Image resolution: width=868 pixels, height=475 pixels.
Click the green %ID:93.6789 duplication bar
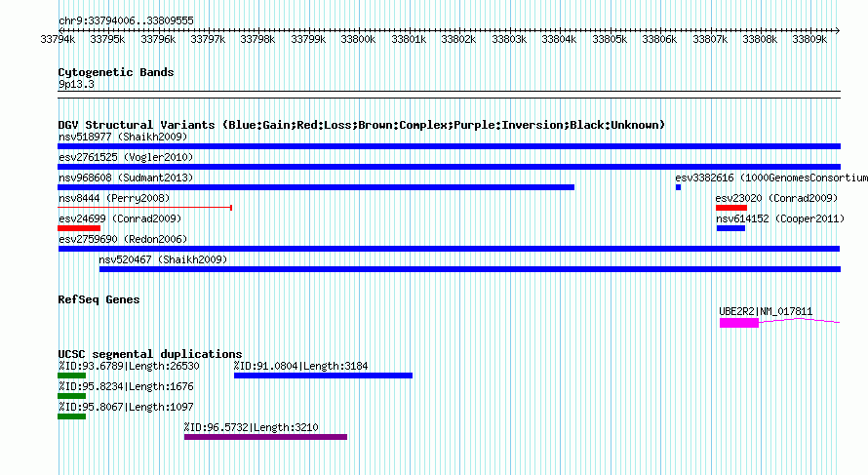tap(71, 376)
